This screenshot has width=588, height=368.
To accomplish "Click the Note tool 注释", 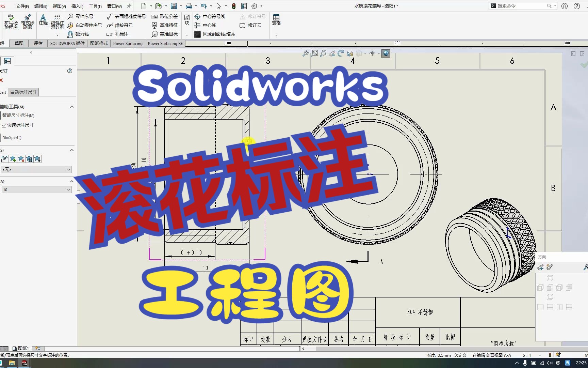I will tap(43, 20).
